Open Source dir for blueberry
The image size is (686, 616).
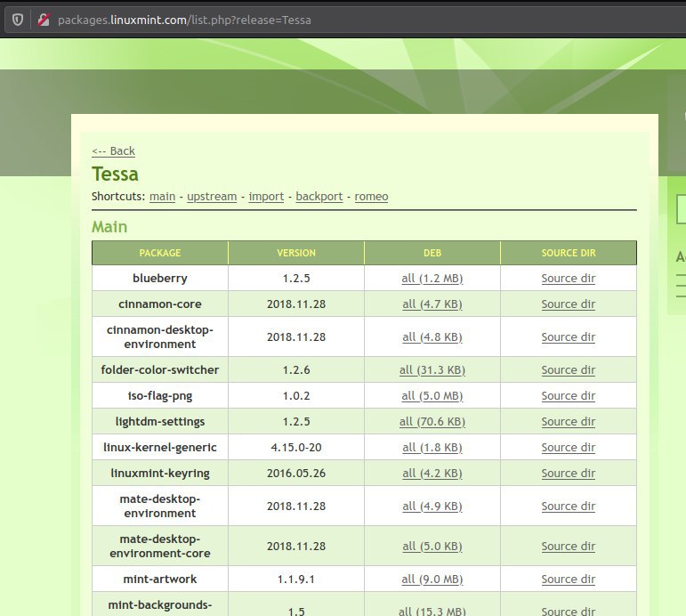coord(568,278)
